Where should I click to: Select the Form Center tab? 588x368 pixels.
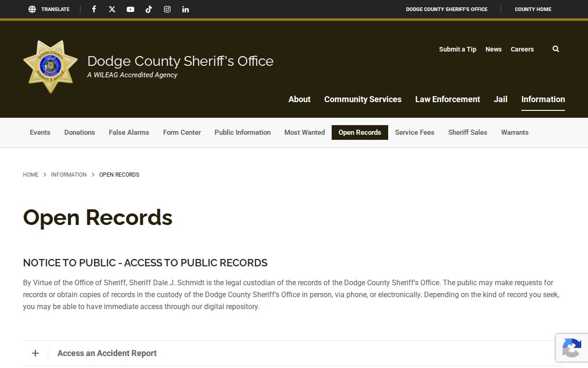tap(182, 132)
